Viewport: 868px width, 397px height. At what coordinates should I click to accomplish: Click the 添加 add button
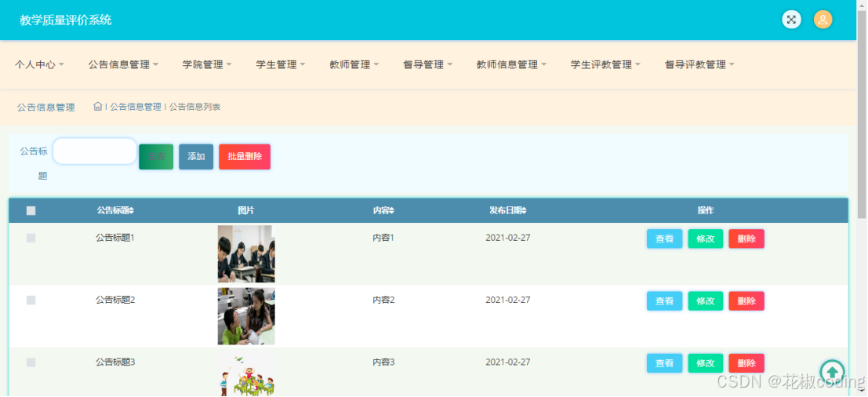pyautogui.click(x=196, y=157)
